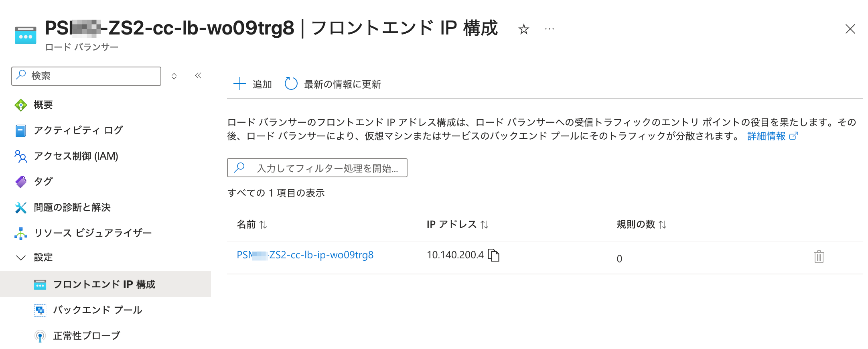Open アクセス制御 (IAM) settings

coord(76,156)
